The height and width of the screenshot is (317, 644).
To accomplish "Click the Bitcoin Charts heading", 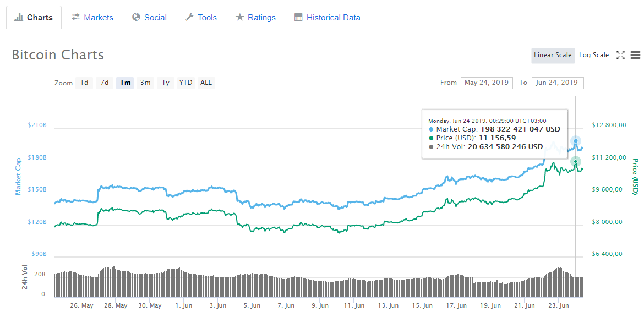I will 58,54.
